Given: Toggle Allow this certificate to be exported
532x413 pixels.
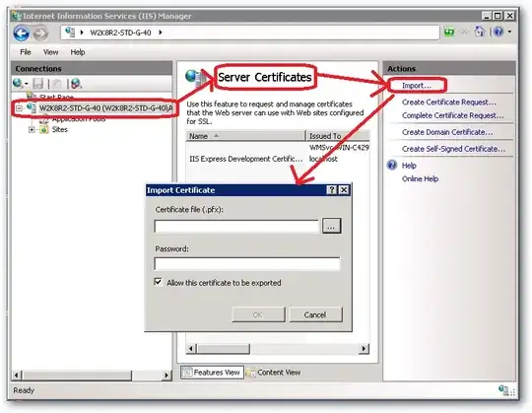Looking at the screenshot, I should point(158,282).
